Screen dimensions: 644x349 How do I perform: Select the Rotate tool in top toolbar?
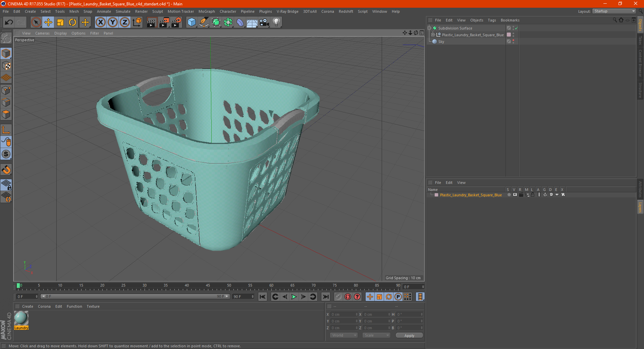[72, 22]
